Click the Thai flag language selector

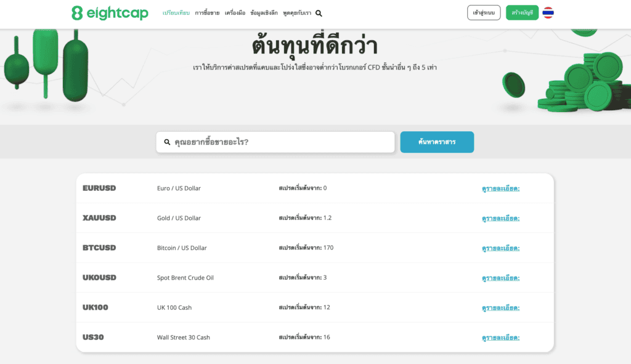[x=548, y=13]
